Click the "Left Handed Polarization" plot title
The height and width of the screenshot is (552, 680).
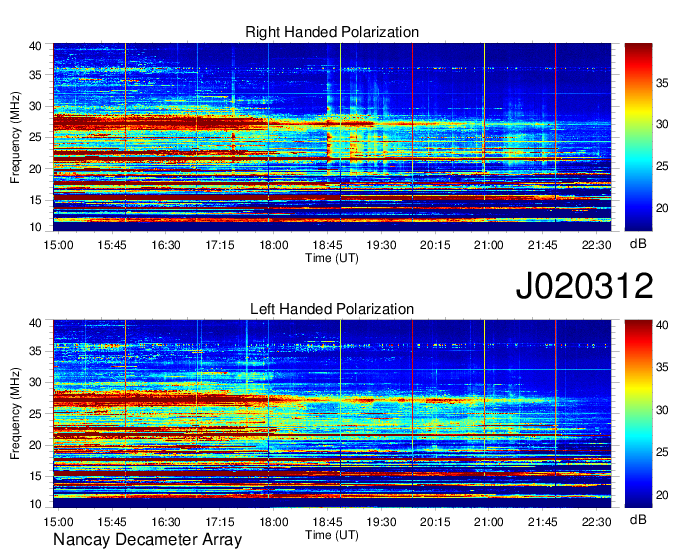tap(332, 309)
